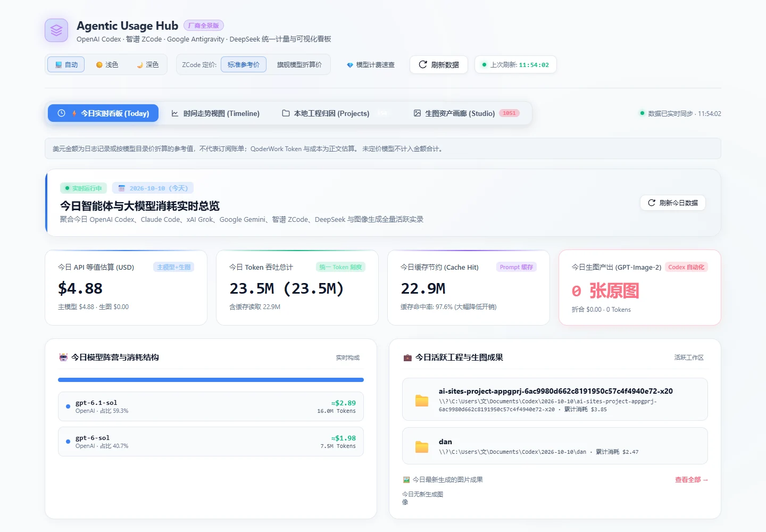Open 生图资产画廊 (Studio) tab
The width and height of the screenshot is (766, 532).
click(x=466, y=113)
